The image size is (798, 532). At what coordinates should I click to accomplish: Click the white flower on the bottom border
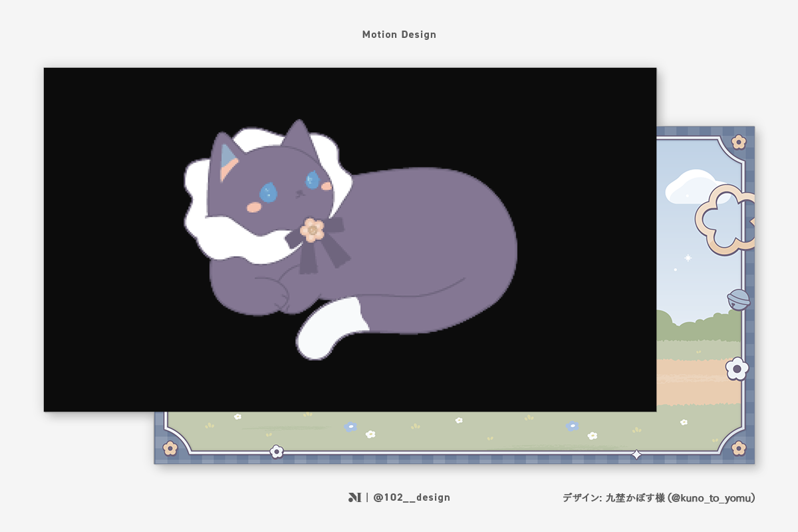[277, 452]
